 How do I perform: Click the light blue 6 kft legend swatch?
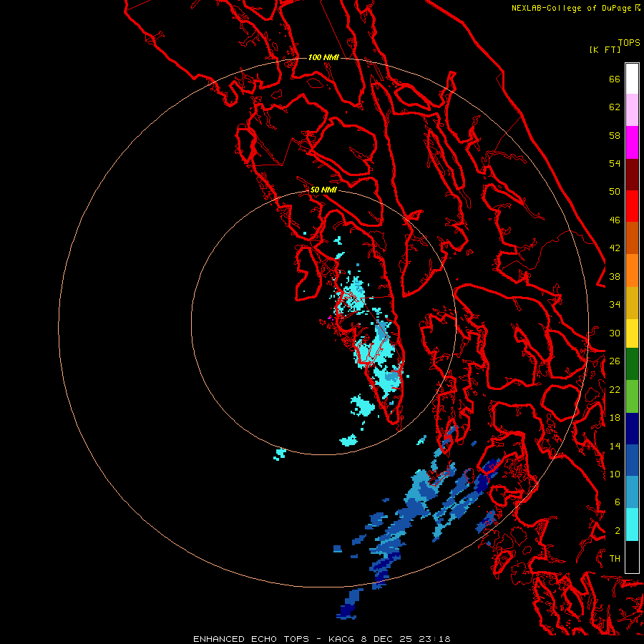(x=632, y=492)
